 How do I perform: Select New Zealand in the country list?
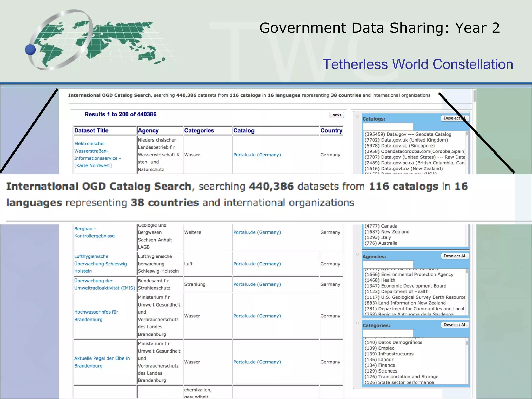click(387, 232)
